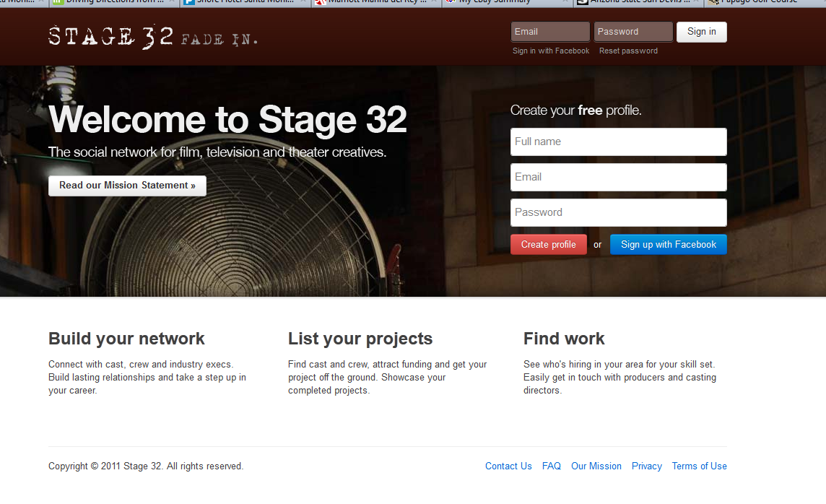Screen dimensions: 826x504
Task: Open Read our Mission Statement button
Action: (127, 186)
